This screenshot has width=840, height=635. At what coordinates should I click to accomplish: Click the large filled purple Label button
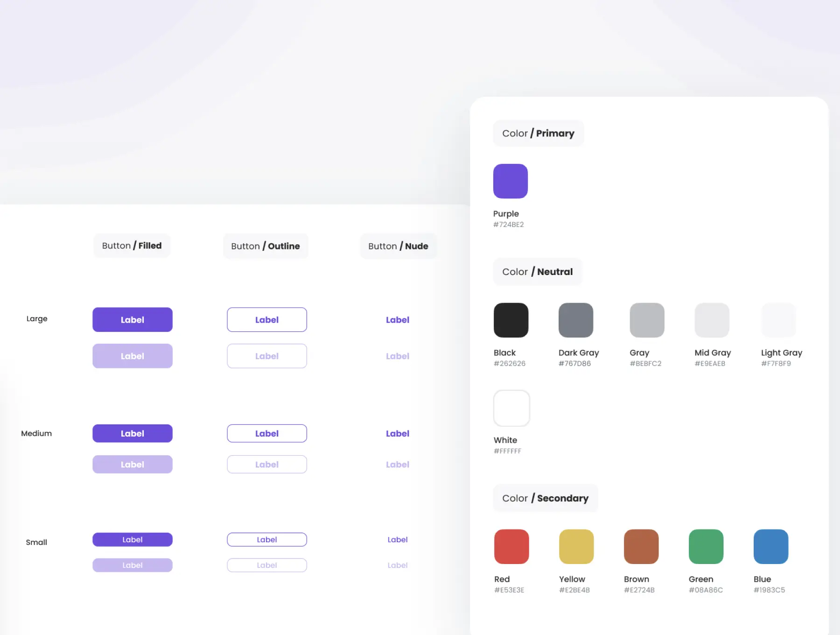coord(132,320)
